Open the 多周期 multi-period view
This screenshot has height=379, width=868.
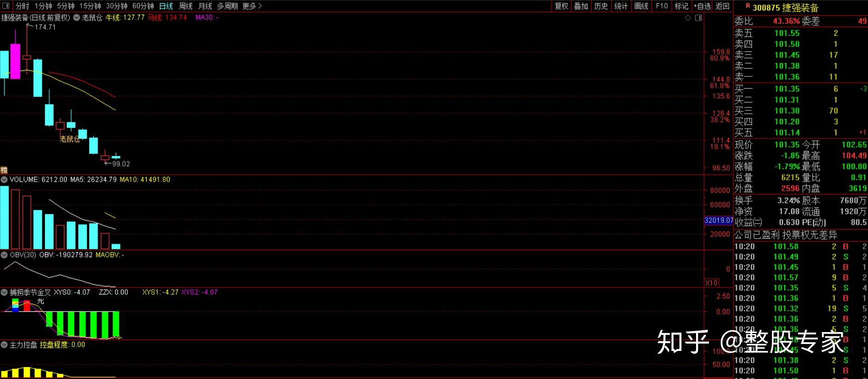[227, 6]
